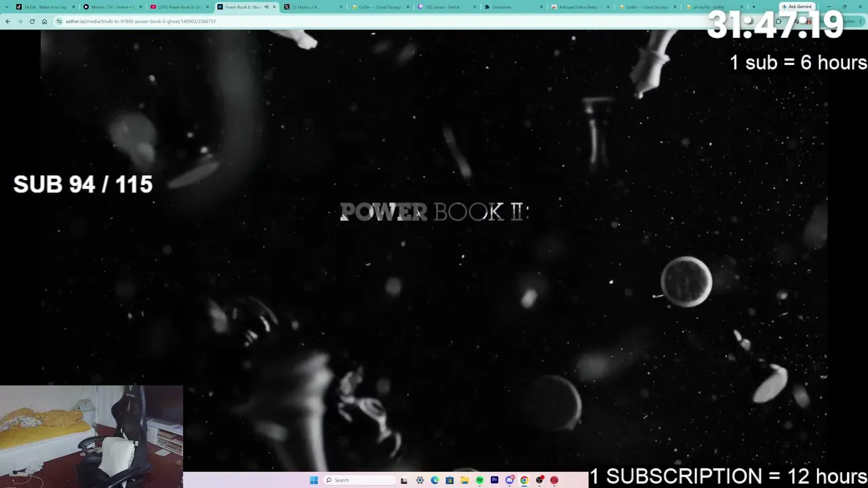The width and height of the screenshot is (868, 488).
Task: Open the red round app icon on taskbar
Action: pos(554,480)
